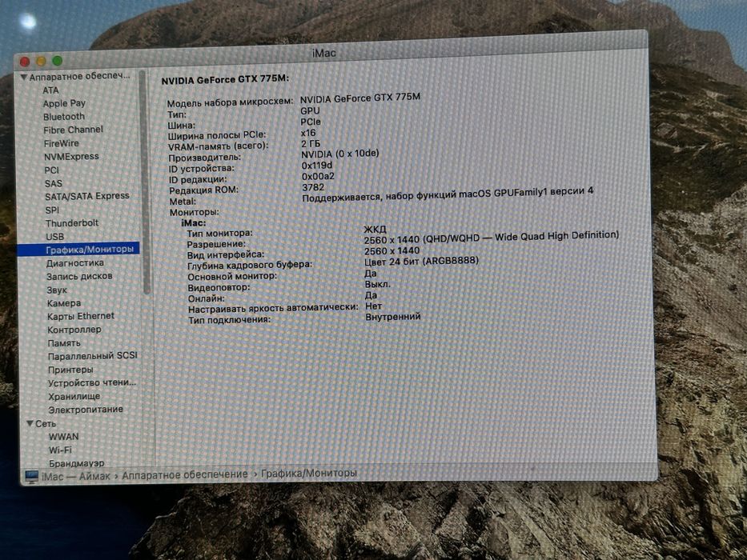
Task: Open the Wi-Fi network entry
Action: click(60, 450)
